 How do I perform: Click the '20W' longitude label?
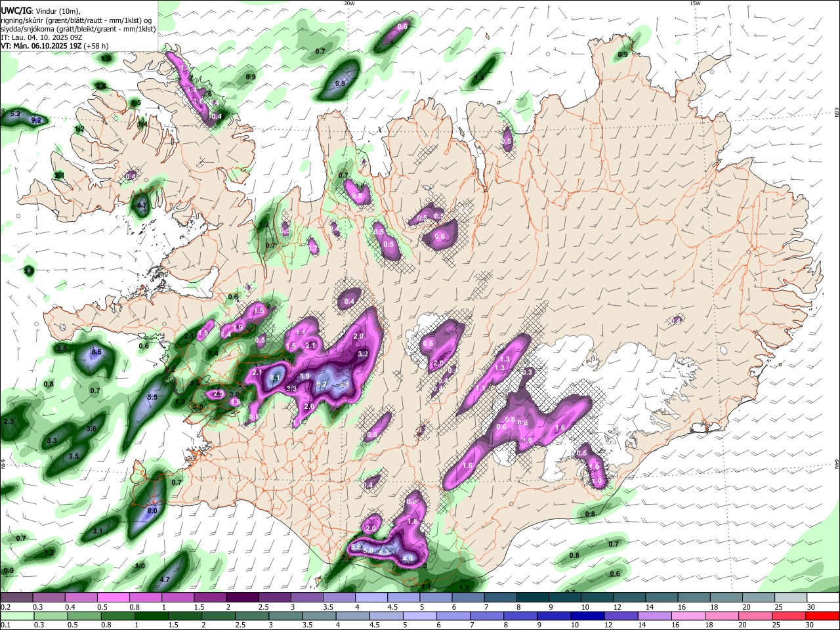pyautogui.click(x=349, y=3)
